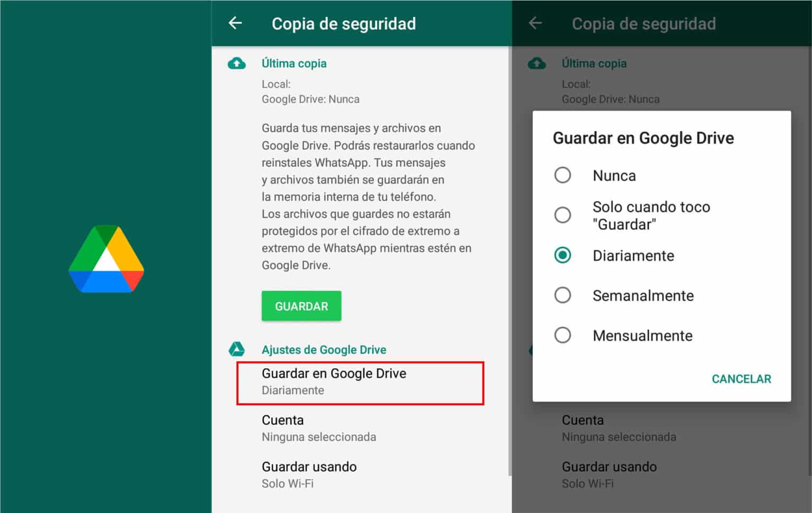
Task: Tap the dimmed back arrow in the right Copia de seguridad header
Action: (536, 23)
